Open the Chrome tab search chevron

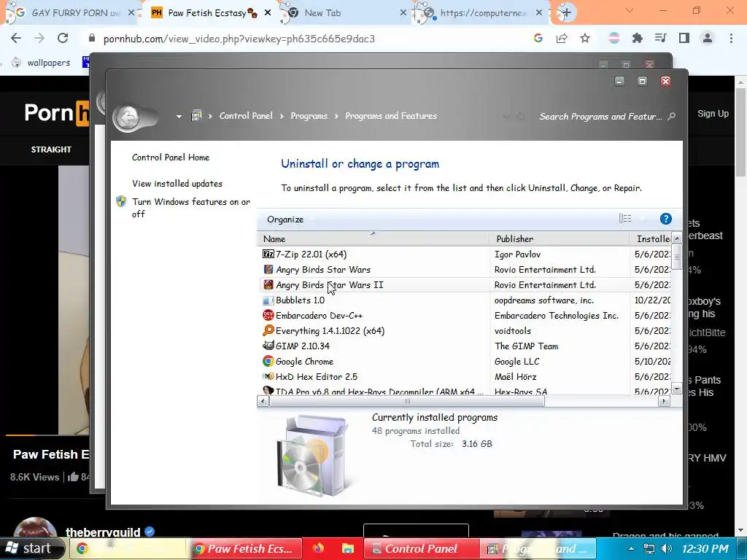point(630,10)
